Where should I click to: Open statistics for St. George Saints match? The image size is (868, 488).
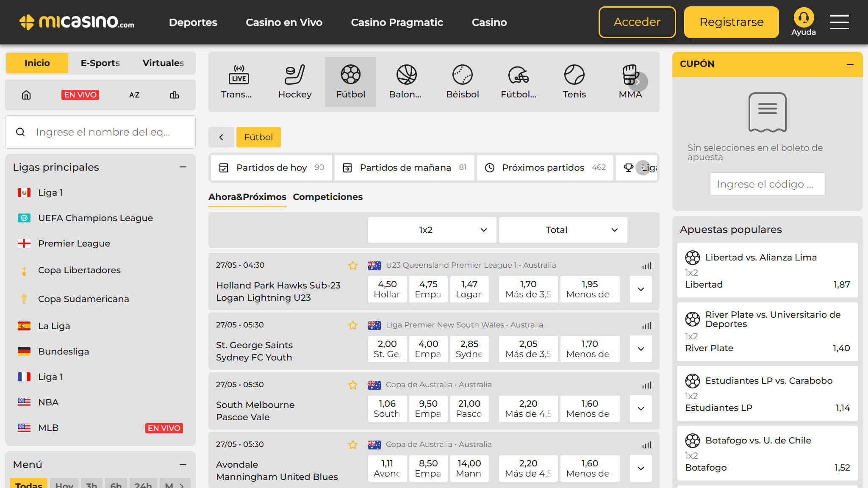pyautogui.click(x=646, y=325)
